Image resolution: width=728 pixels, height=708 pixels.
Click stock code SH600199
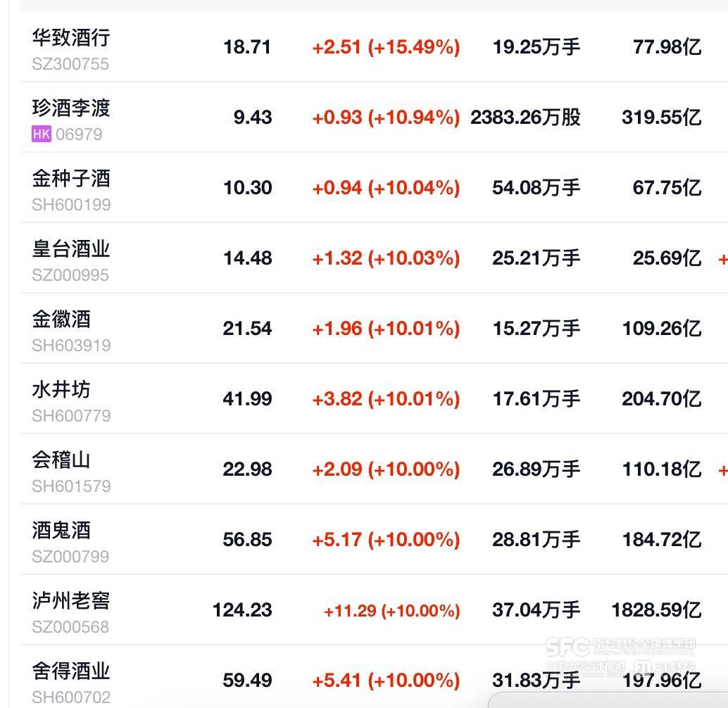[x=71, y=205]
